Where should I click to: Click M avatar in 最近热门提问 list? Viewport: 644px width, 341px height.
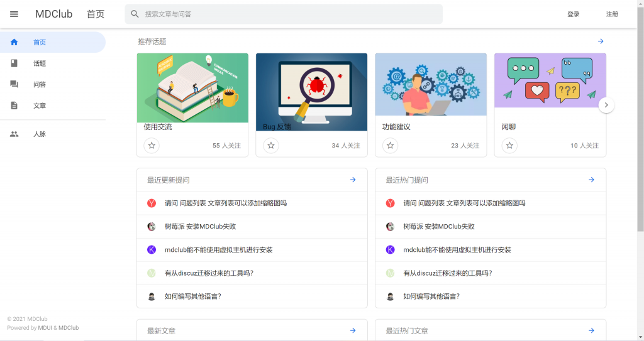(x=390, y=273)
